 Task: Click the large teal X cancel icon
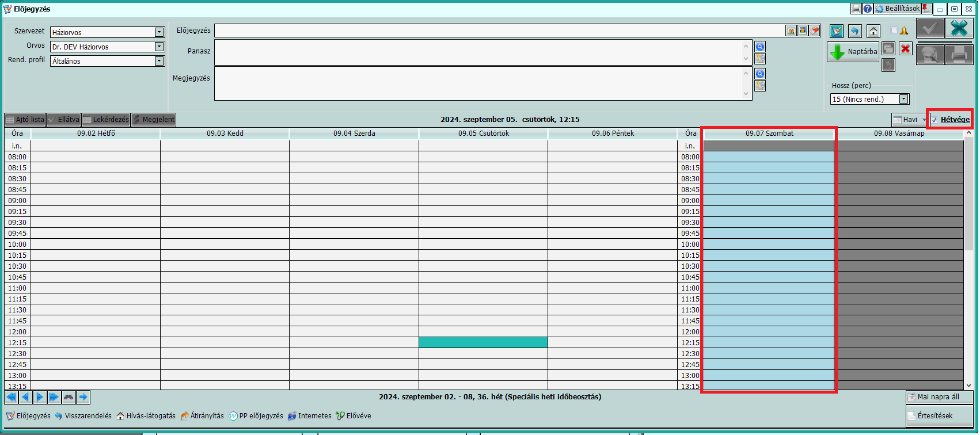pyautogui.click(x=959, y=28)
